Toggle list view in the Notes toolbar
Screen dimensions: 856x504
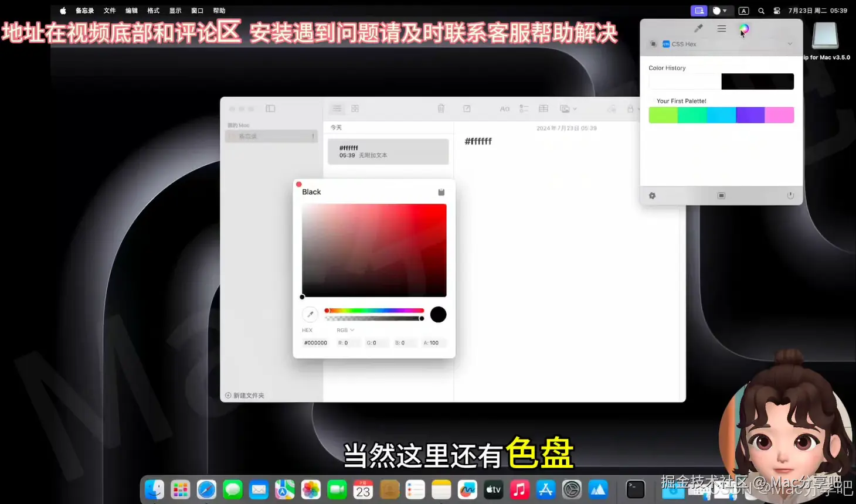point(337,108)
